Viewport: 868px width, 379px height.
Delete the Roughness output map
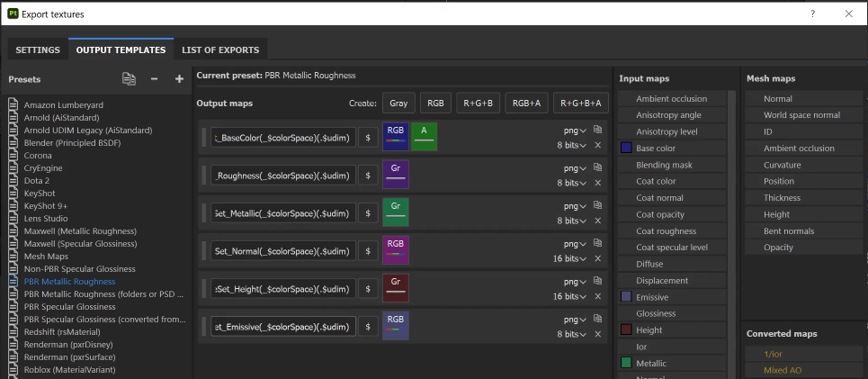(x=597, y=183)
